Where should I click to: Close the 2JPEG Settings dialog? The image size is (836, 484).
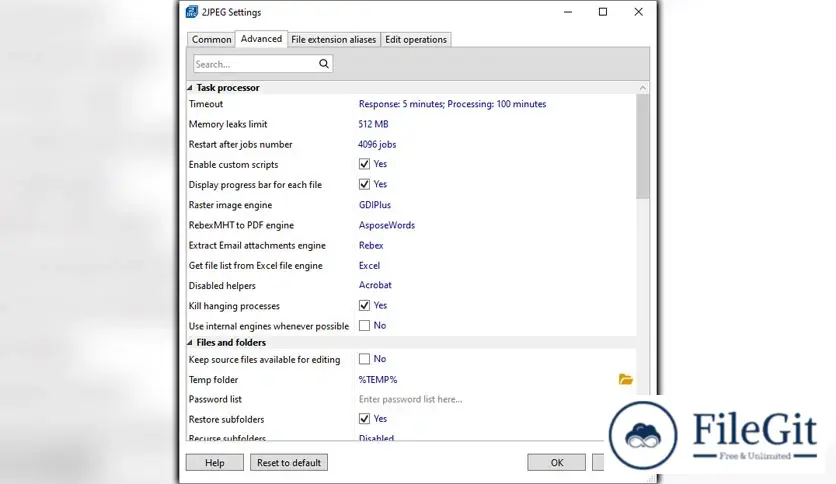[638, 12]
